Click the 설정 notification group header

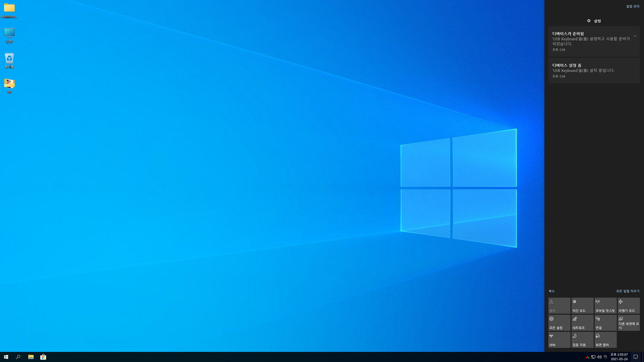click(x=594, y=21)
